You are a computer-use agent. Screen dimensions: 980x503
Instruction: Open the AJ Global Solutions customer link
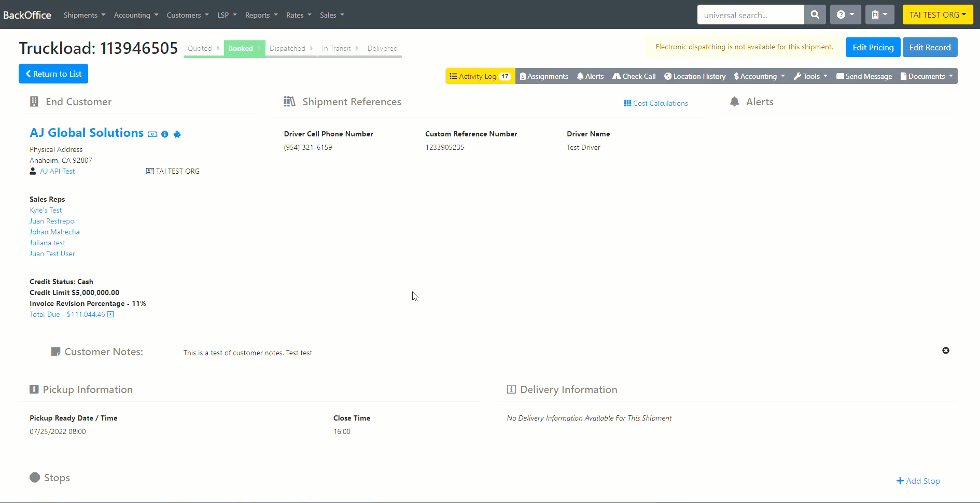[x=87, y=133]
